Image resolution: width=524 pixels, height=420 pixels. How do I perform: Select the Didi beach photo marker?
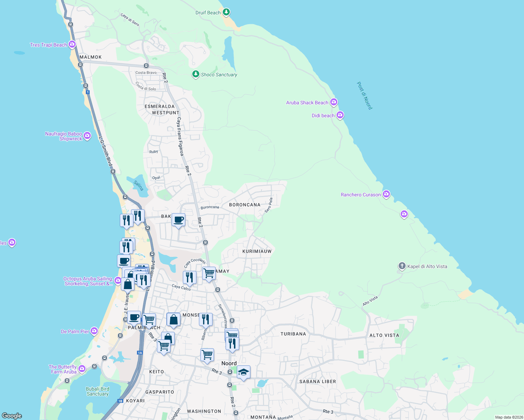[x=340, y=115]
